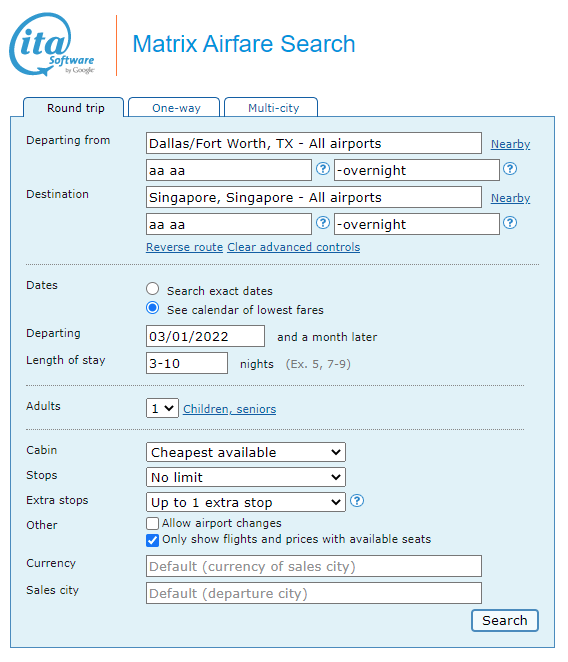Enable Allow airport changes checkbox
The height and width of the screenshot is (662, 568).
[x=152, y=524]
